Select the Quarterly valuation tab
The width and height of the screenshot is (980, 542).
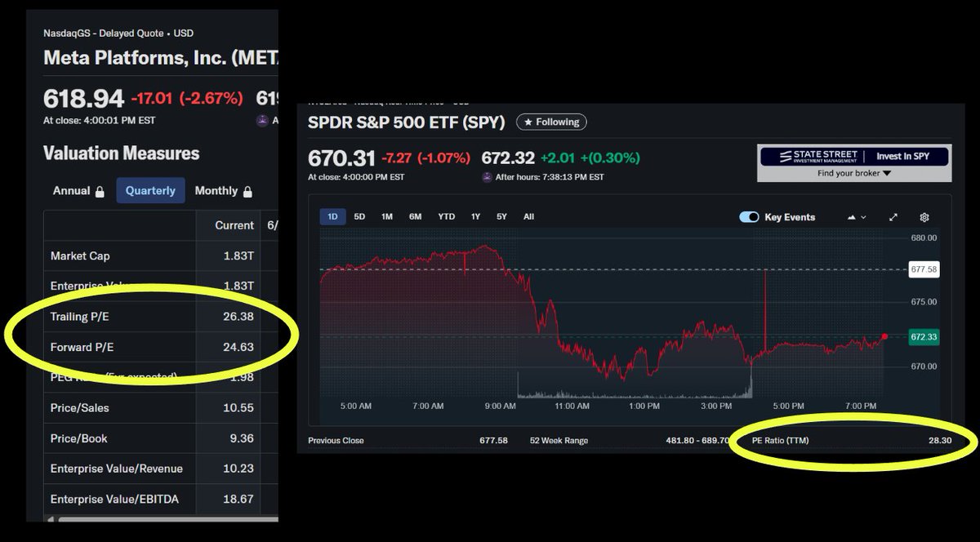pyautogui.click(x=150, y=190)
